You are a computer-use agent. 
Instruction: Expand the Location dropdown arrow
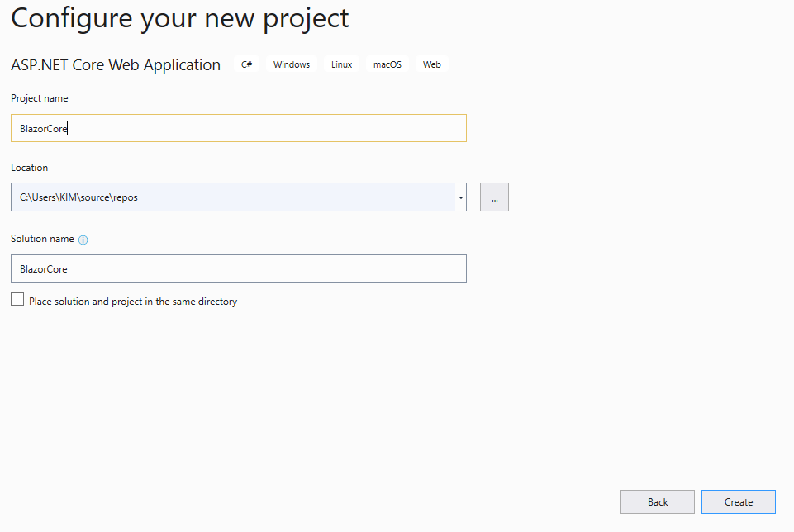point(461,197)
